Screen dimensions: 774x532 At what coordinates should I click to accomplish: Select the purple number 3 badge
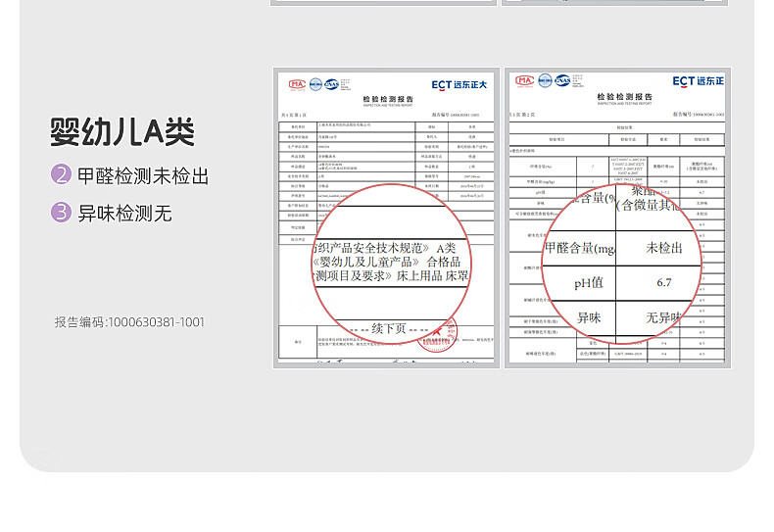[61, 213]
